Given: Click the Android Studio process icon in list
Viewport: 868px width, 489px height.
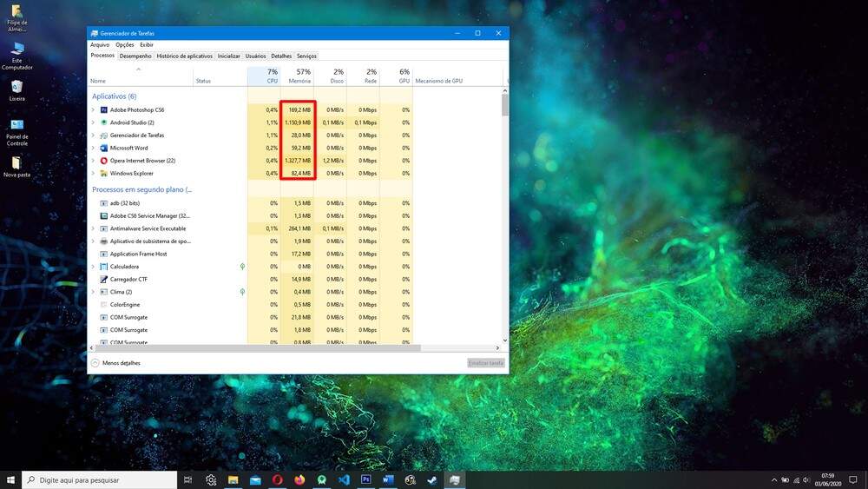Looking at the screenshot, I should pos(103,122).
